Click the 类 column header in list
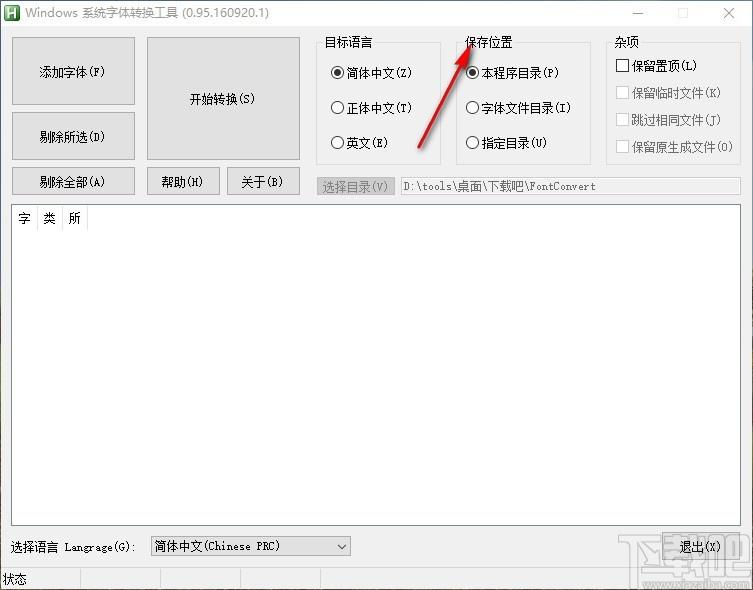This screenshot has height=590, width=753. click(x=49, y=218)
